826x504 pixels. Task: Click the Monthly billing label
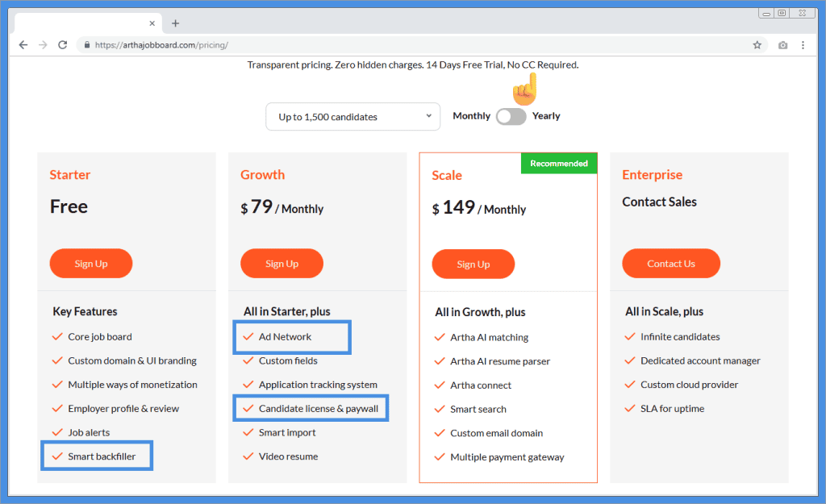[471, 116]
